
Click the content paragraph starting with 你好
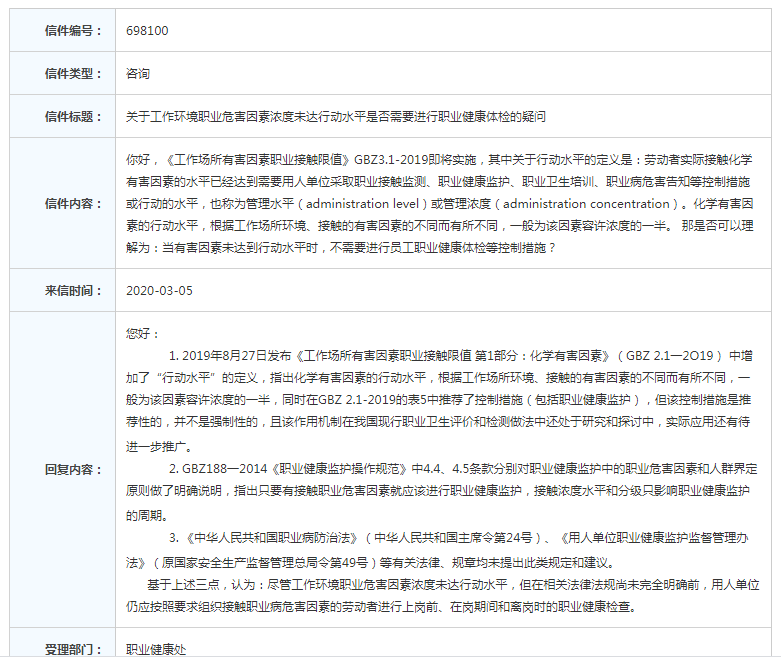tap(440, 203)
